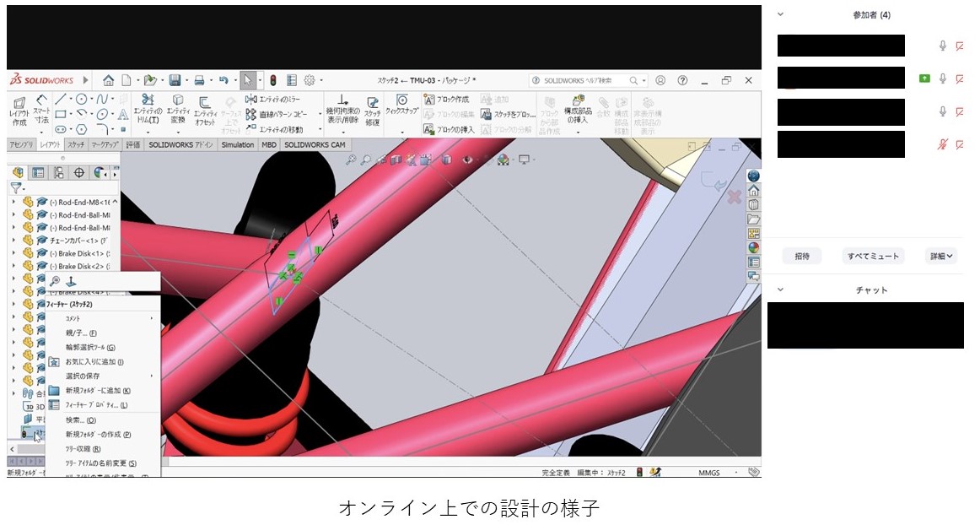Open the 詳細 dropdown in participants panel
This screenshot has width=980, height=525.
pyautogui.click(x=941, y=256)
